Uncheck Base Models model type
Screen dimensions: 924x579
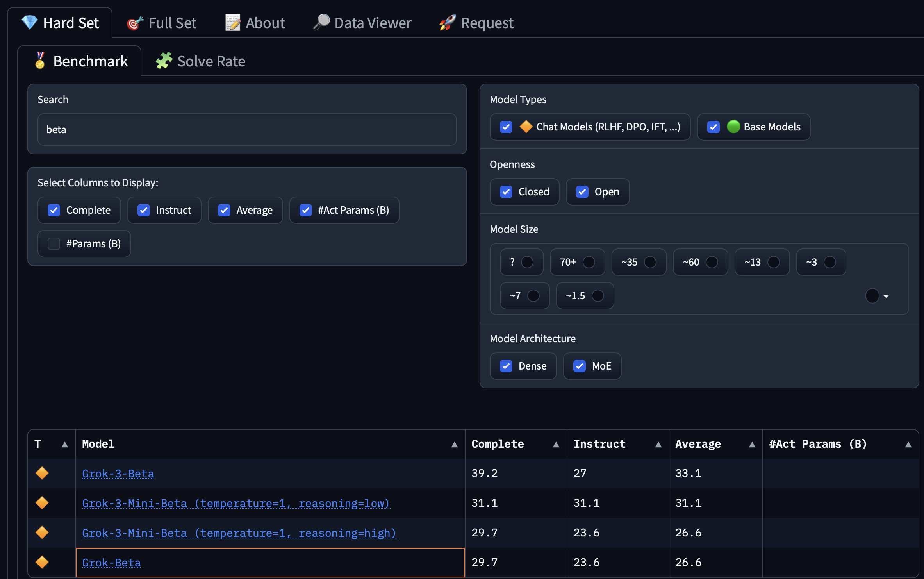click(714, 127)
